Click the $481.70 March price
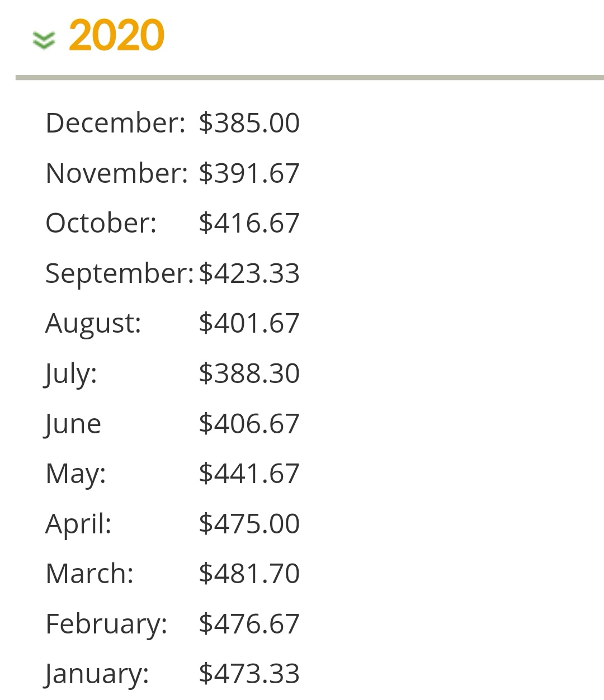Screen dimensions: 604x700 (249, 574)
